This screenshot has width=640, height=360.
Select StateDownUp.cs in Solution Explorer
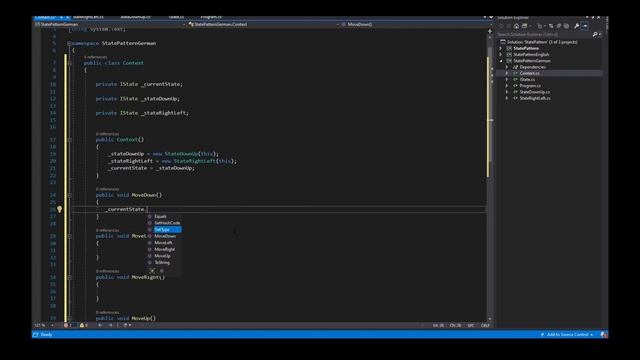click(x=535, y=92)
